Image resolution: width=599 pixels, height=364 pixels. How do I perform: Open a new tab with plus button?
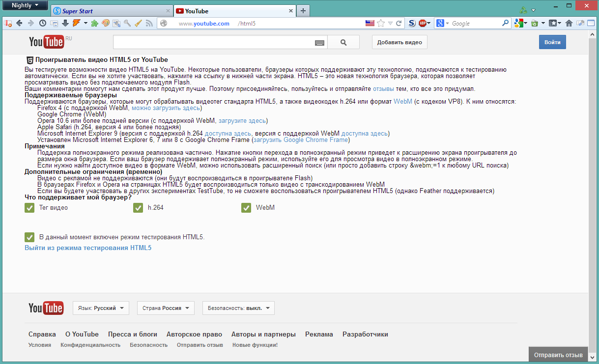pos(303,11)
